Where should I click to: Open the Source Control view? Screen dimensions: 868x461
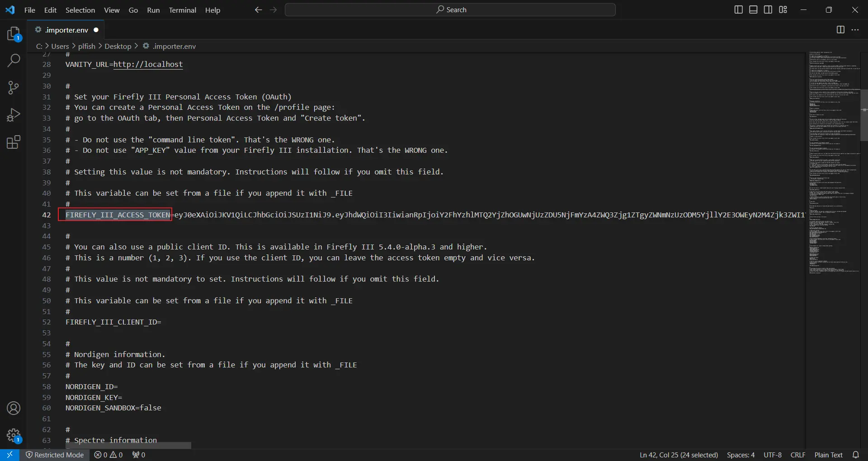(x=14, y=88)
